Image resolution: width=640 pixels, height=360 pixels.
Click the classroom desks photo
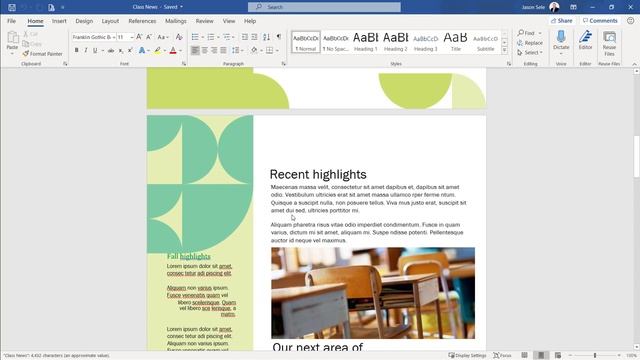point(373,293)
